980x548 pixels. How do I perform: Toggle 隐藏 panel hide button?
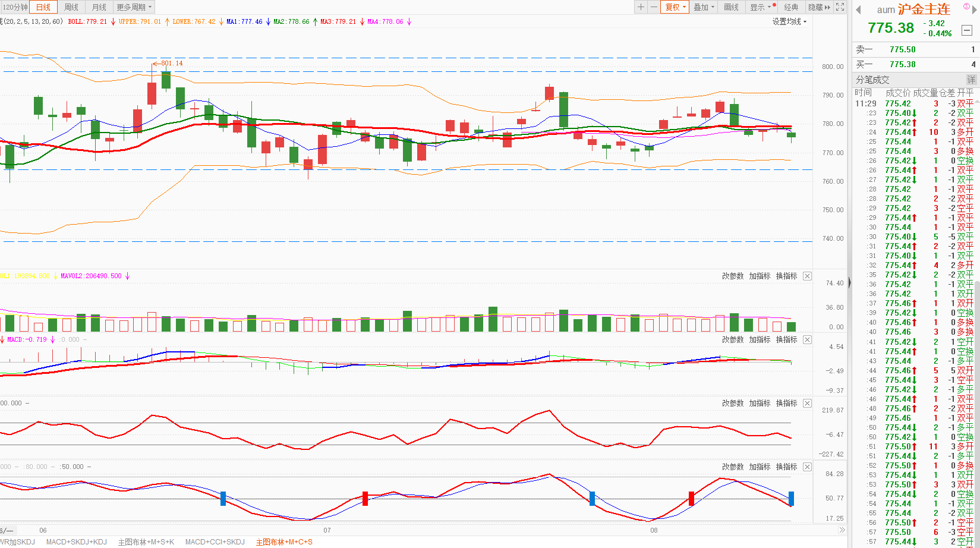(819, 7)
